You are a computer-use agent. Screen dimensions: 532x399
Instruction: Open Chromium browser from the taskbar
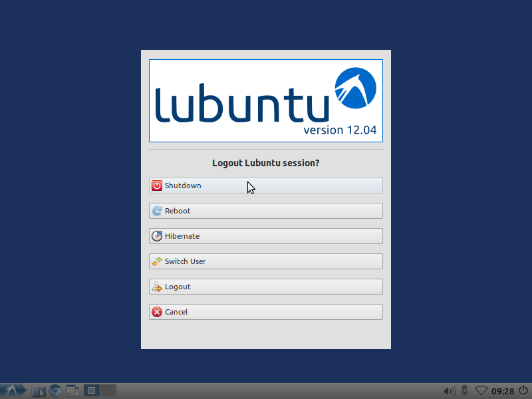click(55, 391)
